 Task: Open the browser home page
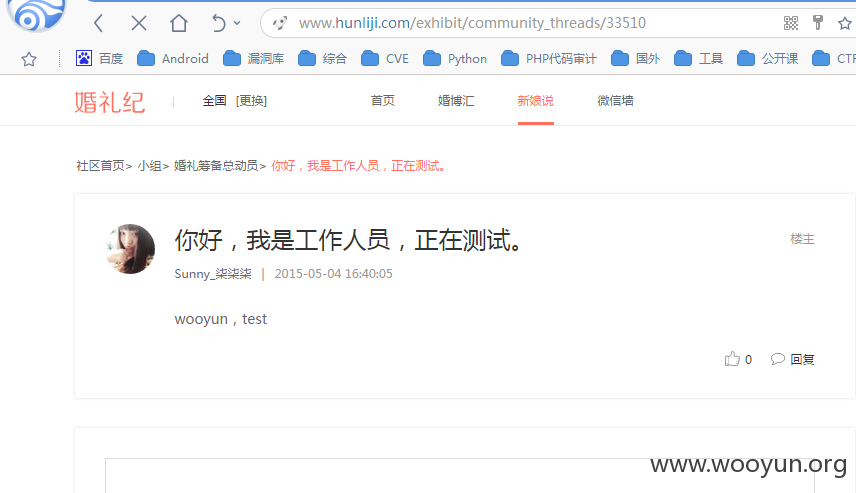179,23
